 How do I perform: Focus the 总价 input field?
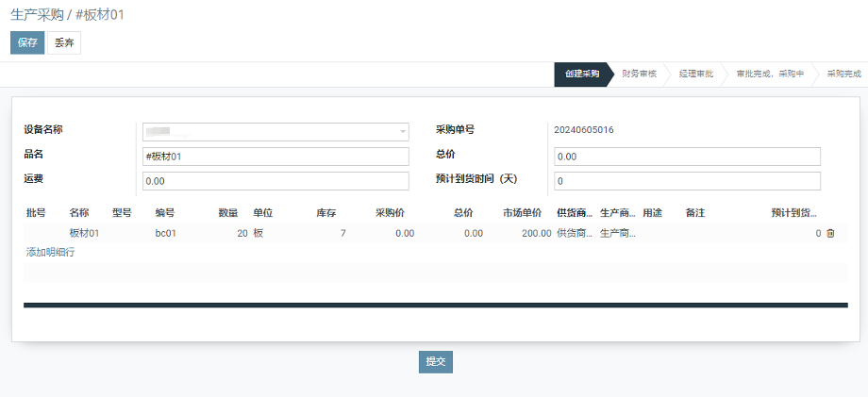686,157
